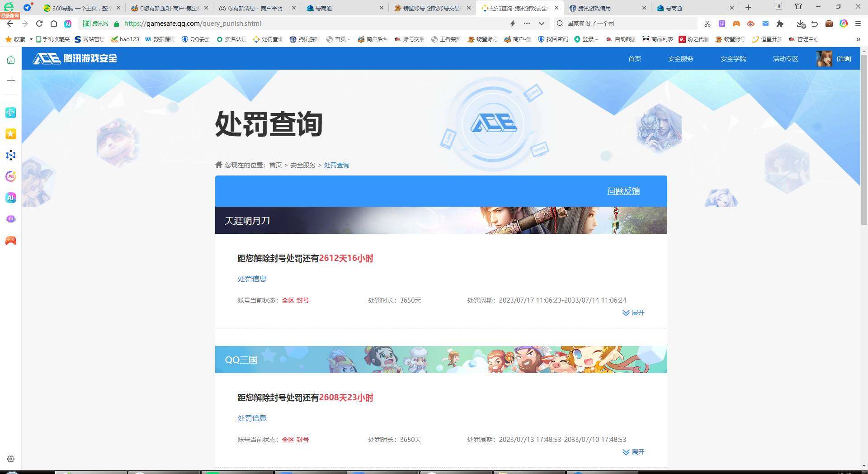This screenshot has width=868, height=474.
Task: Open 安全学院 in the site navigation
Action: point(733,59)
